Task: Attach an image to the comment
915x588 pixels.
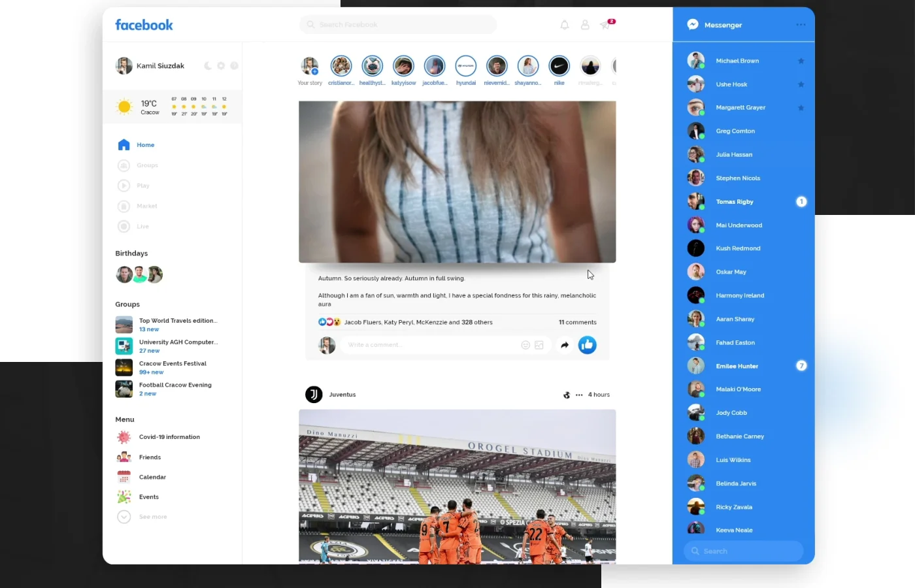Action: tap(539, 345)
